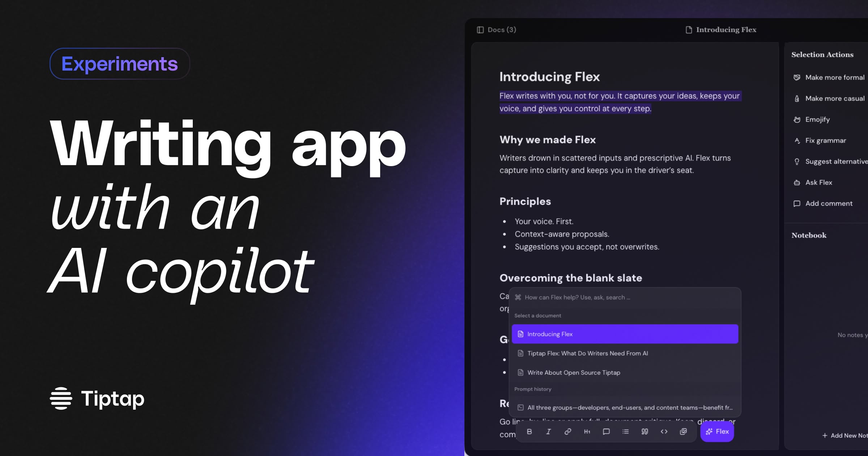The height and width of the screenshot is (456, 868).
Task: Open the Flex assistant button
Action: (717, 431)
